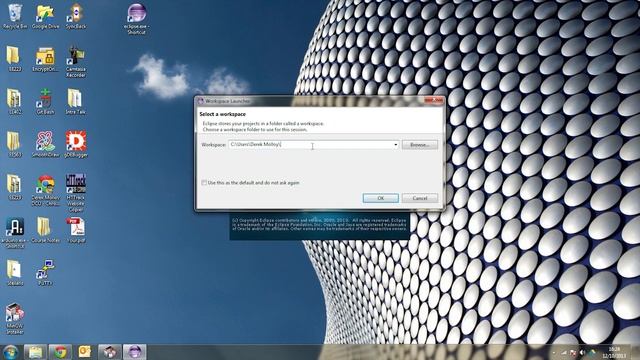Select the folder icon left of SmoothDraw
The width and height of the screenshot is (640, 360).
[15, 144]
